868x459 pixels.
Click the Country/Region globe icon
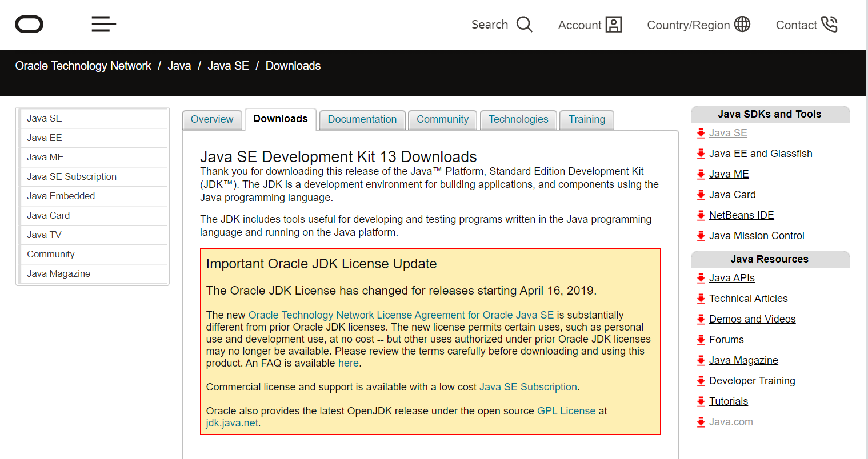742,25
